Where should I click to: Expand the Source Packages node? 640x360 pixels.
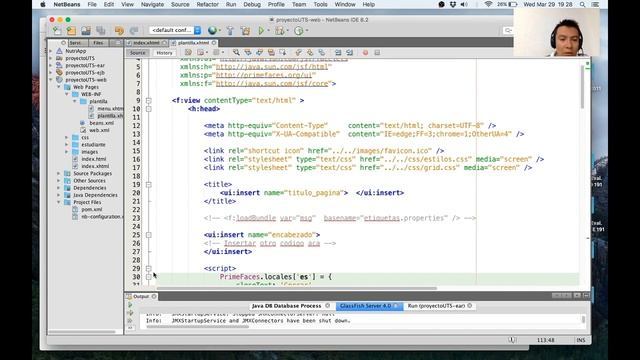tap(59, 173)
